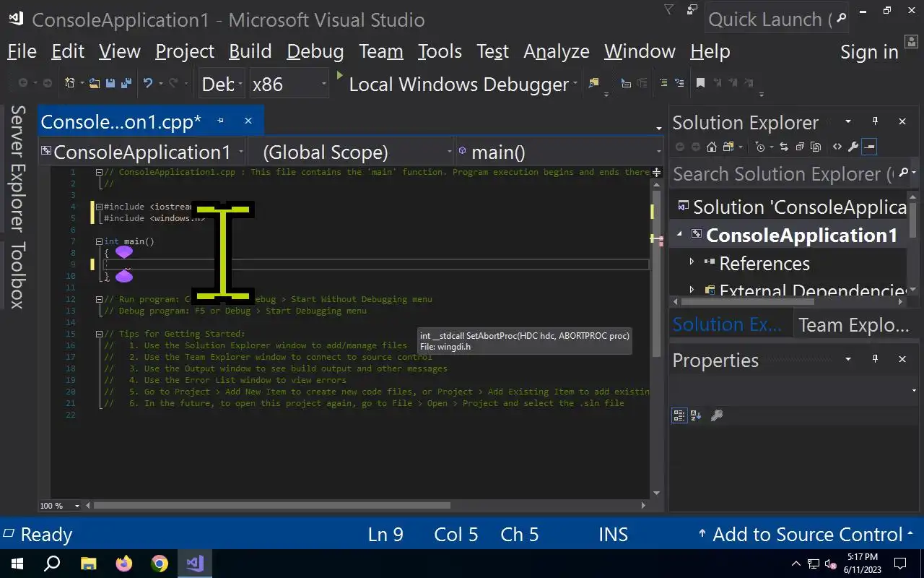Click the Comment out lines toolbar icon

tap(663, 83)
